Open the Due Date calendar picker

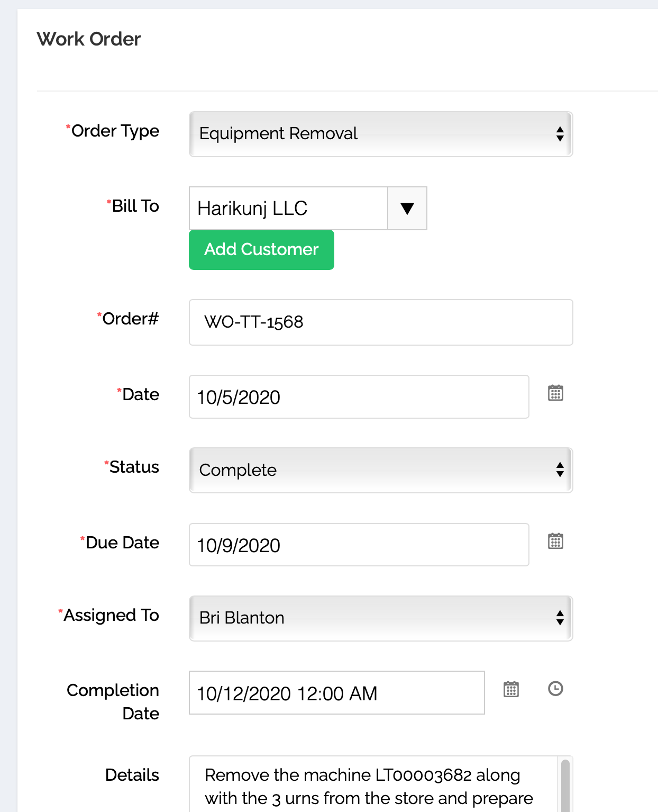tap(556, 542)
